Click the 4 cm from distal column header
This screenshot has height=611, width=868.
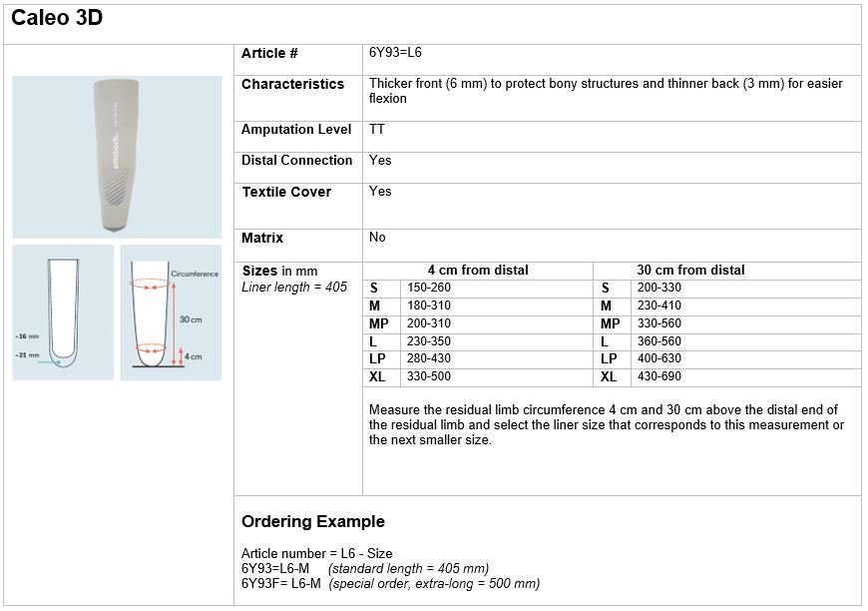tap(478, 271)
